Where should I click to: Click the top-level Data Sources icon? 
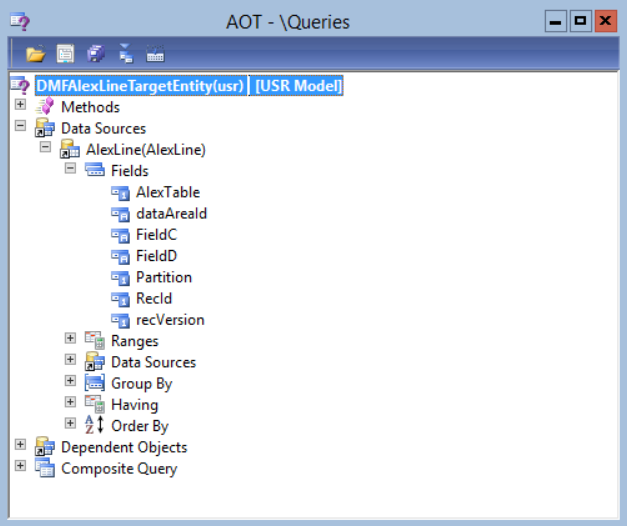[44, 128]
